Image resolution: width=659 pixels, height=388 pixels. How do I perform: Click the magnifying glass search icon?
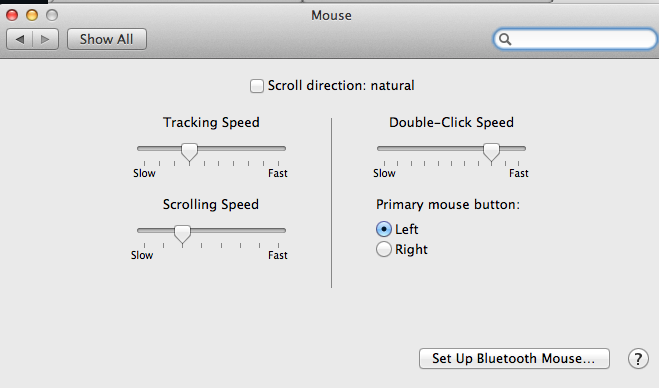point(505,40)
